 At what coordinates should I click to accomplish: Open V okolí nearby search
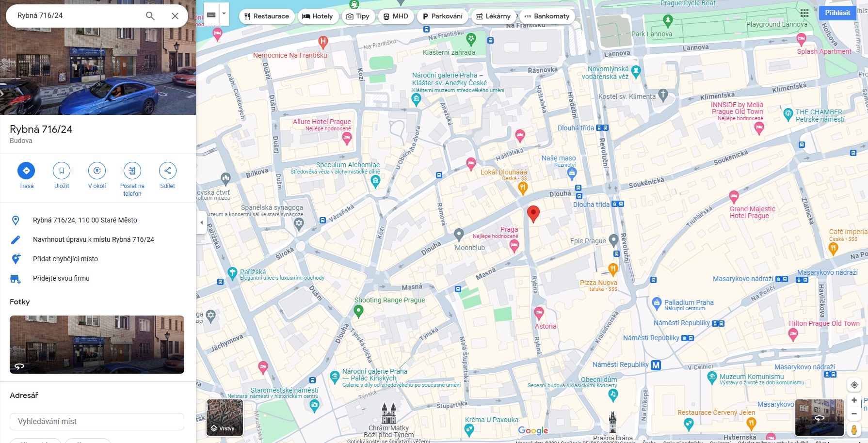[x=97, y=171]
